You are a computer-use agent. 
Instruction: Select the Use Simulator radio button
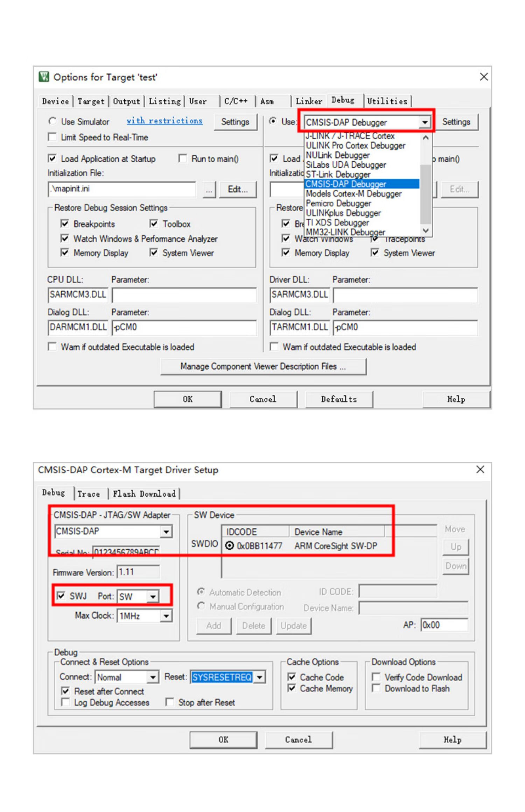[52, 121]
